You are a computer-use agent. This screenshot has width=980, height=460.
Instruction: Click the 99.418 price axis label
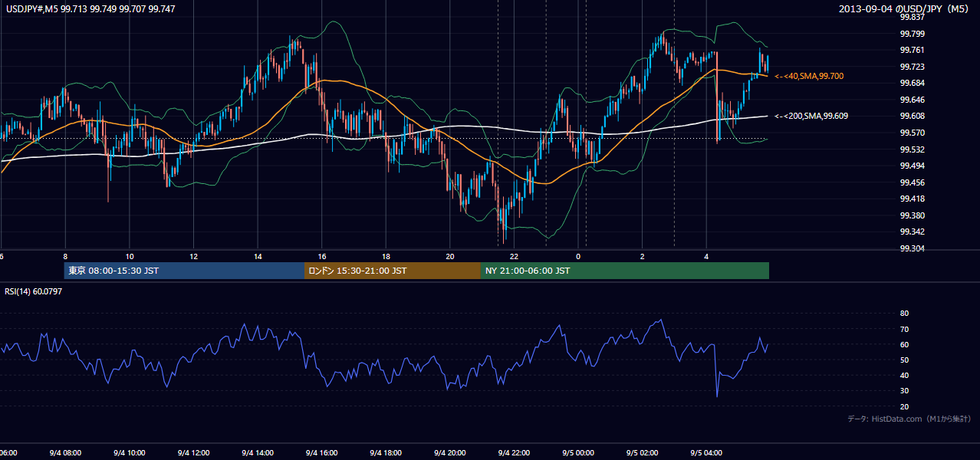pos(912,199)
